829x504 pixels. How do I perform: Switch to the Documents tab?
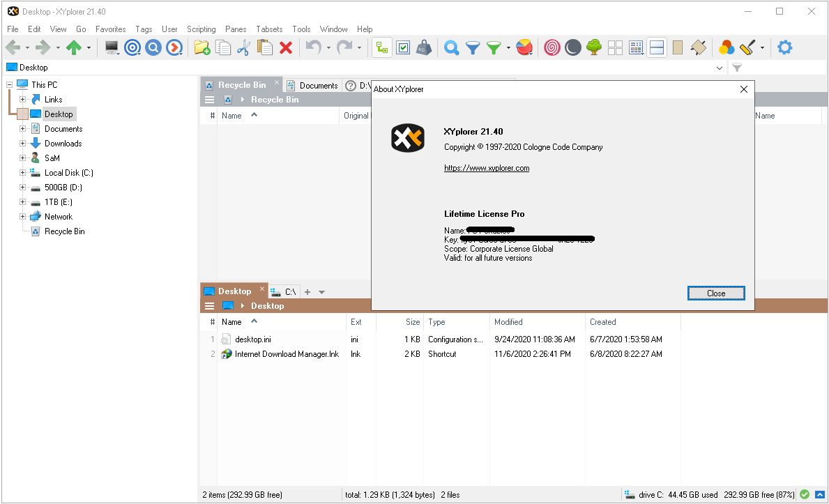coord(312,85)
